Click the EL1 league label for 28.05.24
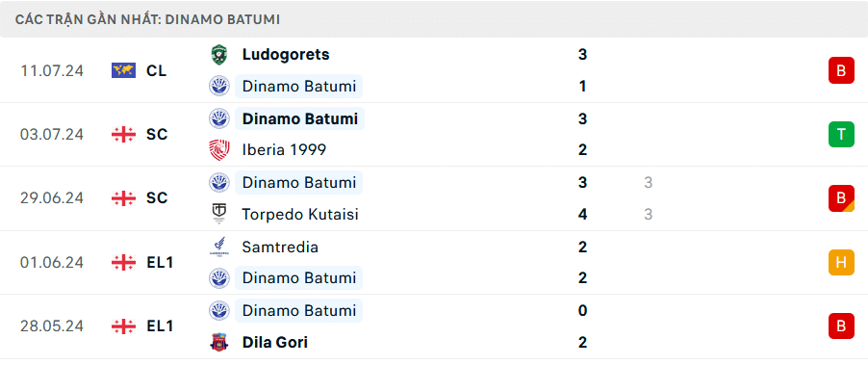Viewport: 868px width, 365px height. (160, 326)
